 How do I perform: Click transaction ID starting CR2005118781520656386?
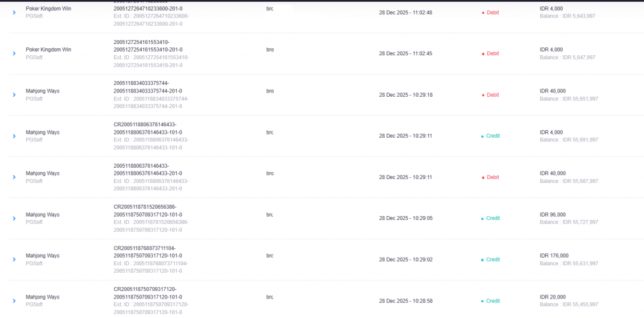145,207
